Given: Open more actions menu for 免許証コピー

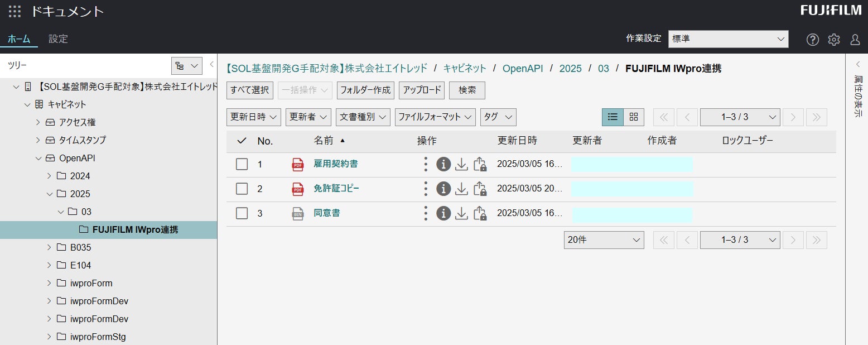Looking at the screenshot, I should [426, 189].
